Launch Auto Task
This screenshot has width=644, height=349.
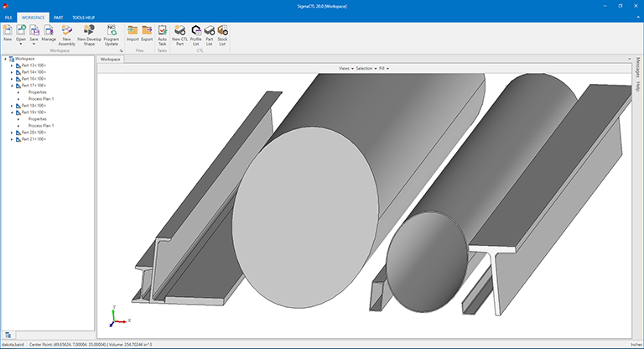pyautogui.click(x=162, y=30)
